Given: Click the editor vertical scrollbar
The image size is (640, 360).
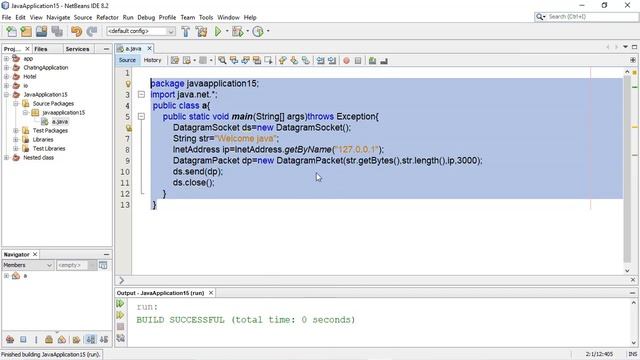Looking at the screenshot, I should click(627, 169).
